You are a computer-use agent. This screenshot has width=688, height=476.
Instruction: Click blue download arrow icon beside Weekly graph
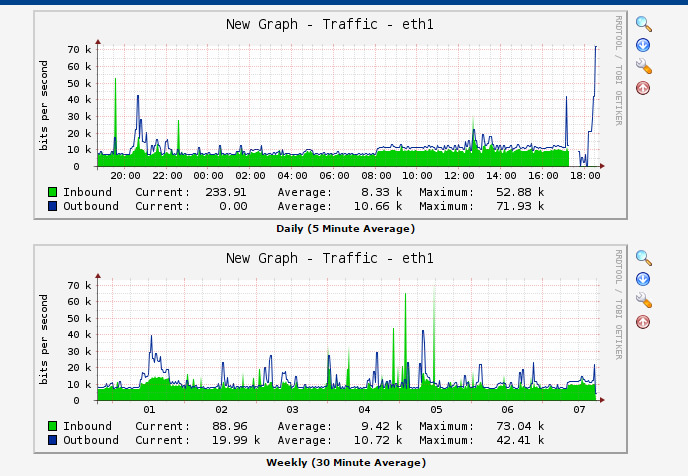click(643, 279)
